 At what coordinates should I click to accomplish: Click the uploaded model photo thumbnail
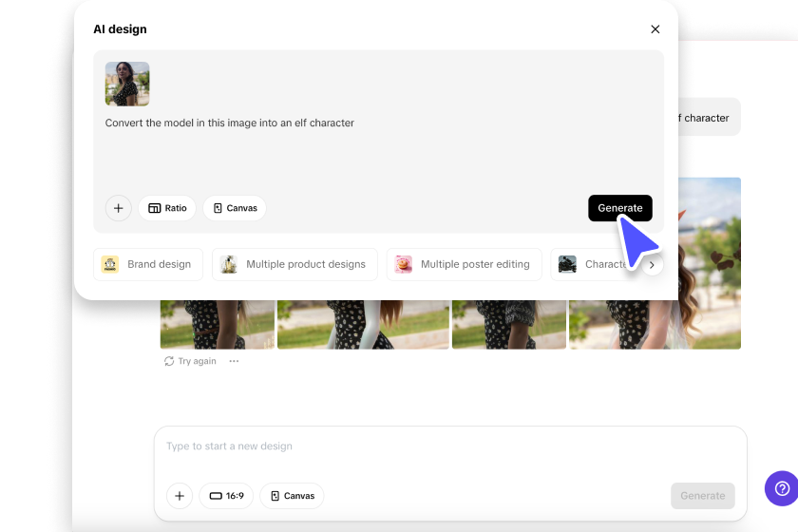click(x=127, y=84)
